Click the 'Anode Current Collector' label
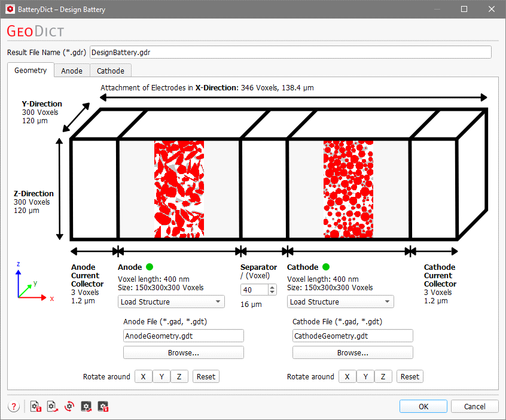Viewport: 506px width, 420px height. (87, 275)
